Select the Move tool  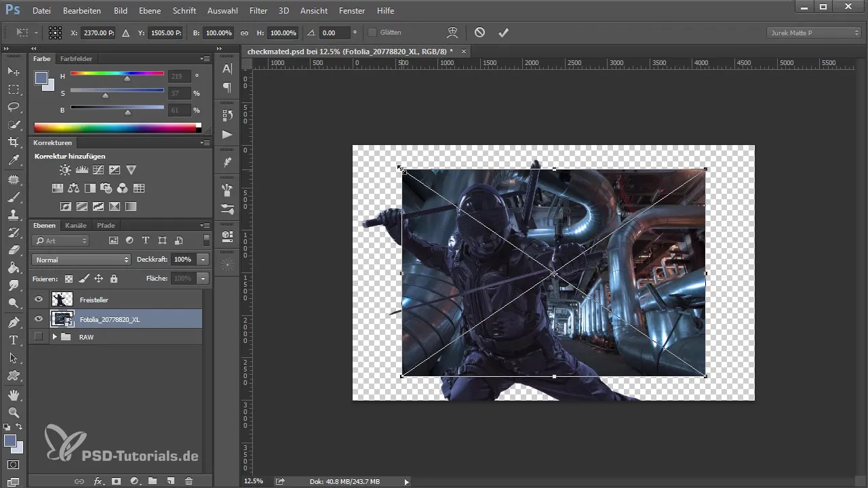click(x=14, y=71)
